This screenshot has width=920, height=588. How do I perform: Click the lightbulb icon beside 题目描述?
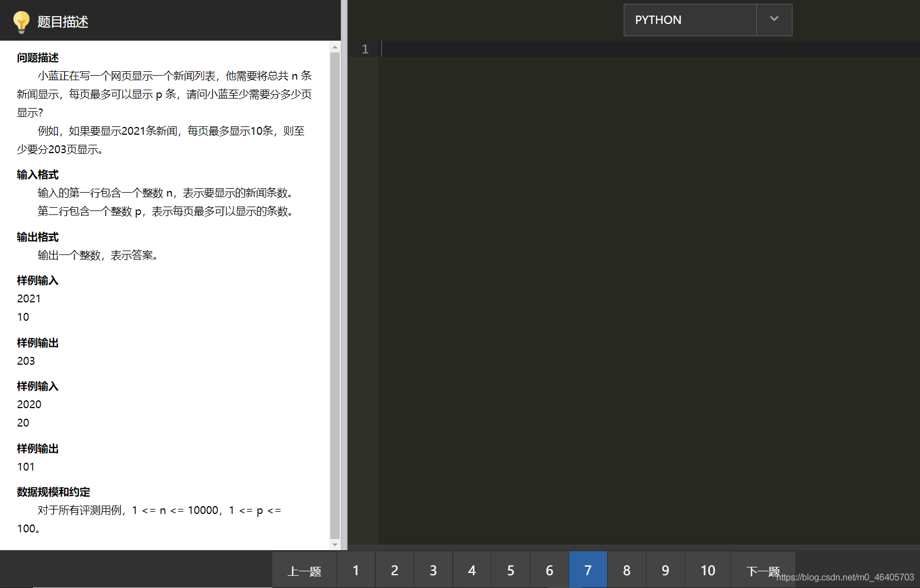(x=21, y=22)
